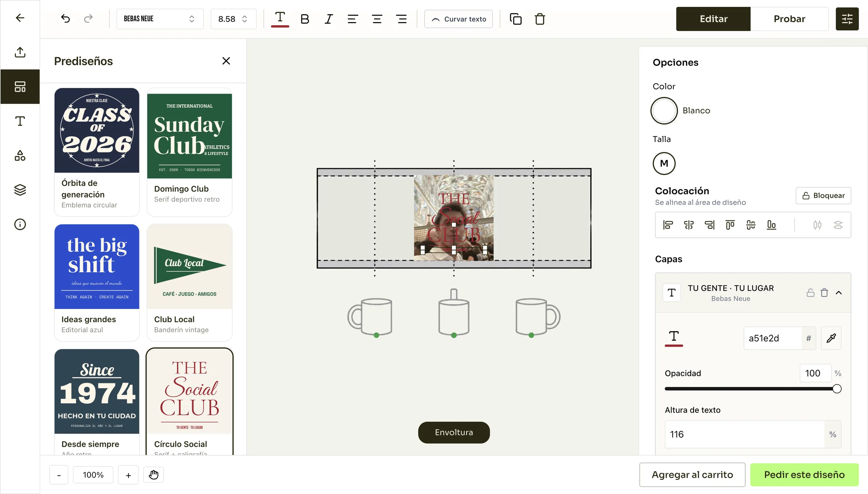Switch to the Editar tab
This screenshot has width=868, height=494.
[x=713, y=19]
